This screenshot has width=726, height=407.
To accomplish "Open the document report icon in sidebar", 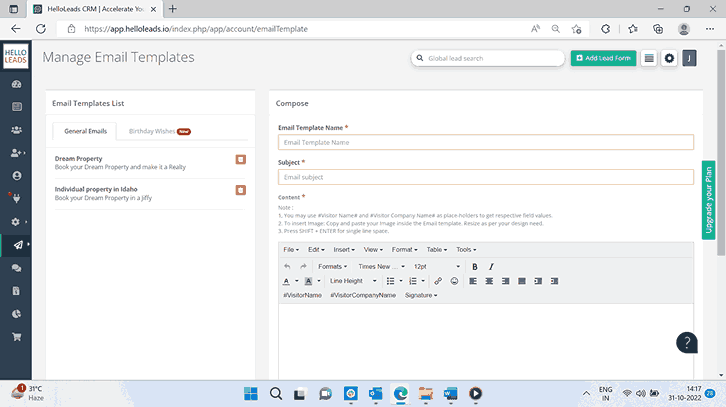I will (x=17, y=291).
